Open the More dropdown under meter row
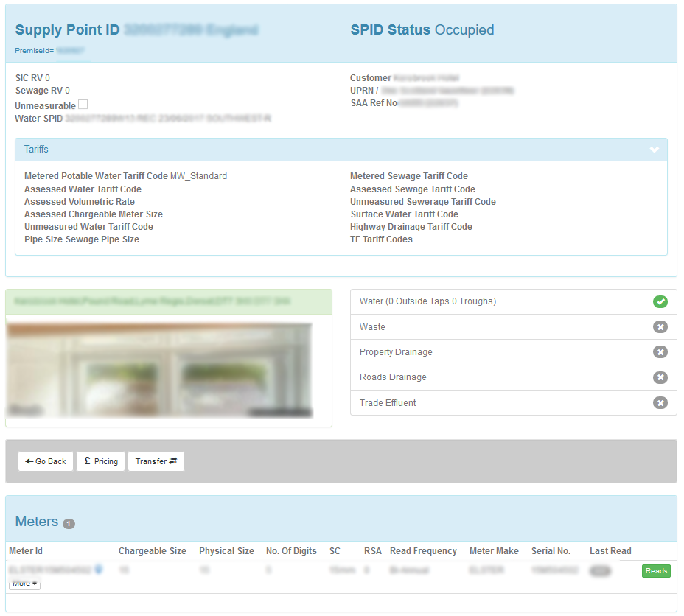Viewport: 684px width, 616px height. (24, 584)
